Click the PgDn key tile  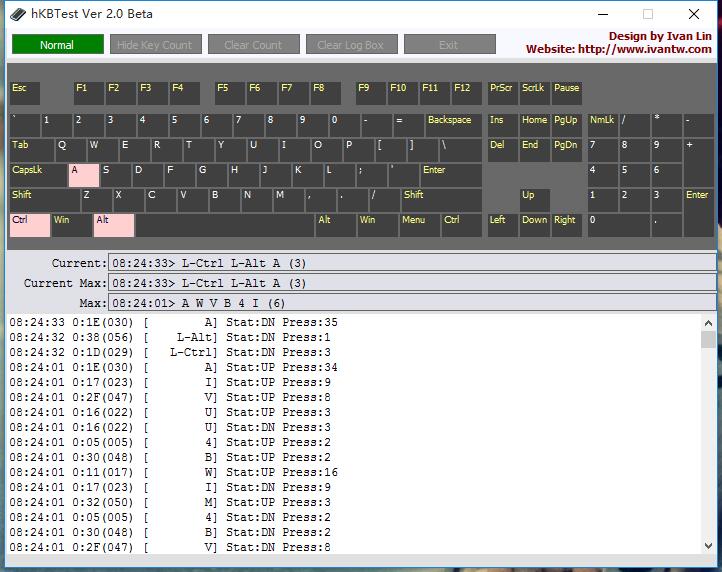[567, 150]
